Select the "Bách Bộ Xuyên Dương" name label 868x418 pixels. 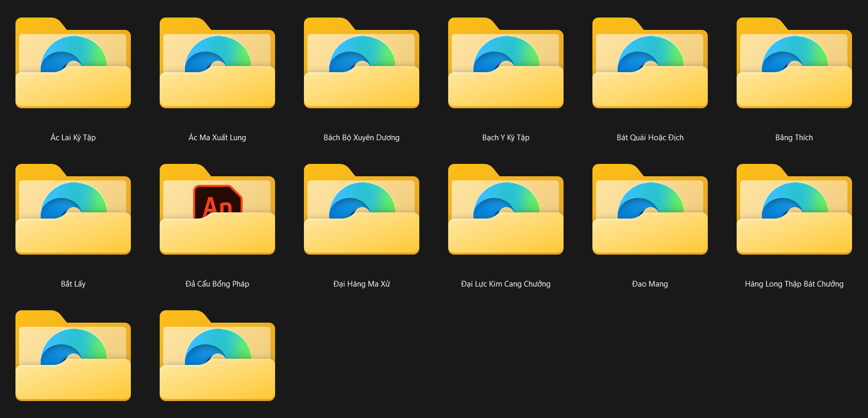point(361,138)
